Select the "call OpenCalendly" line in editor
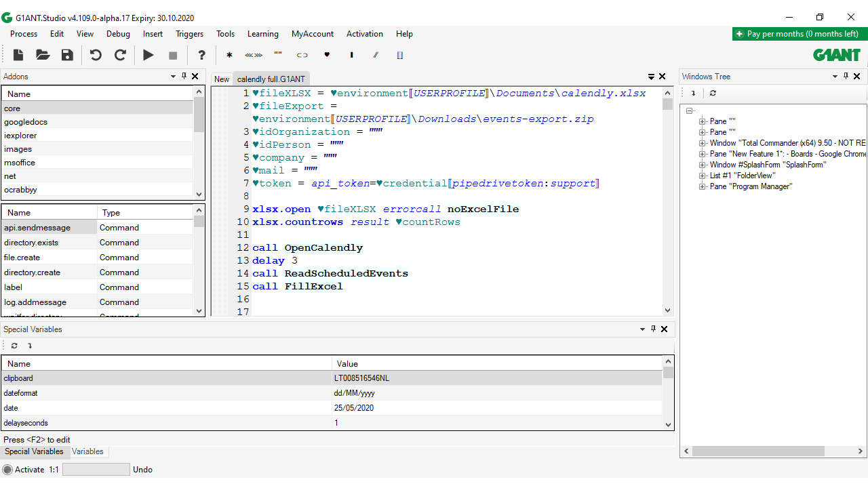 click(x=308, y=248)
